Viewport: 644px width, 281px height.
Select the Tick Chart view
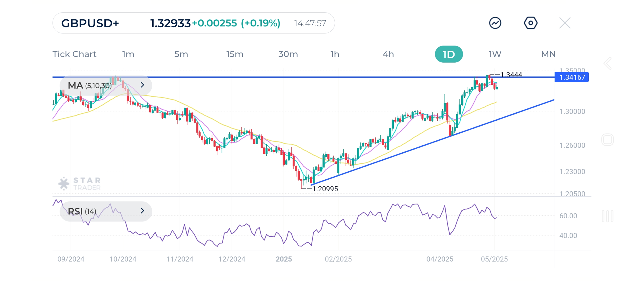[74, 54]
